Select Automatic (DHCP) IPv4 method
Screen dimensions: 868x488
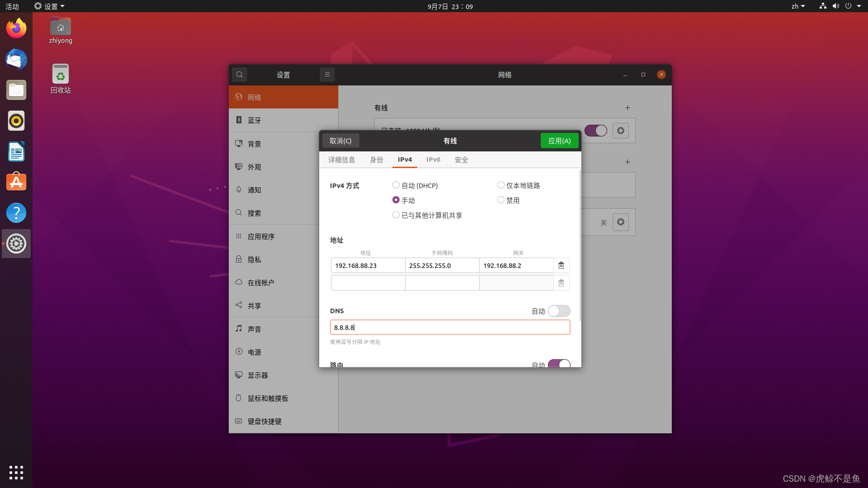[396, 185]
